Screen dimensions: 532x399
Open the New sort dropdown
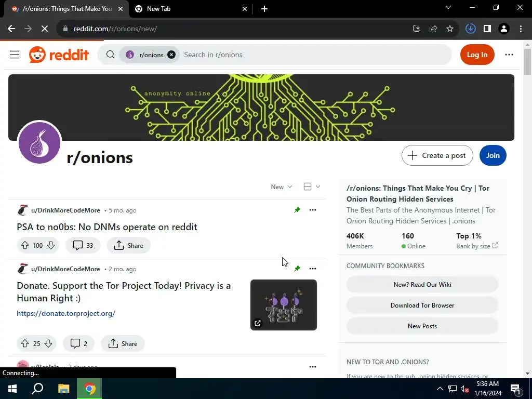[281, 187]
